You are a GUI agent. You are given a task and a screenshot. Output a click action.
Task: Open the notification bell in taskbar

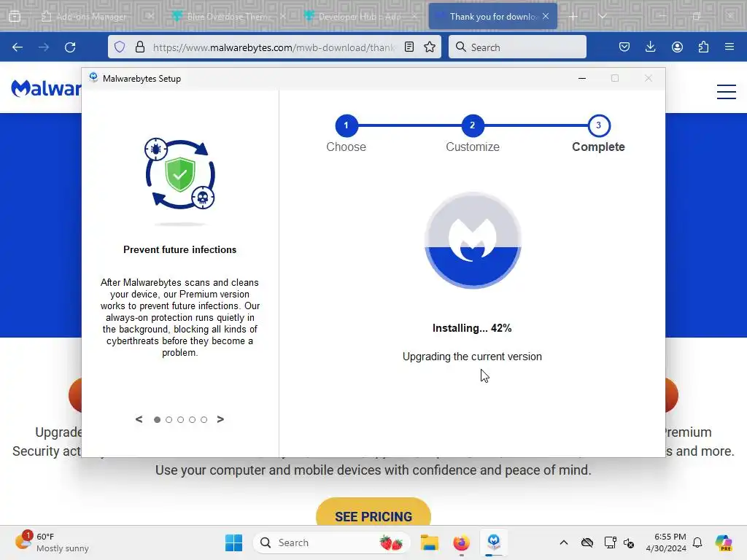click(697, 542)
